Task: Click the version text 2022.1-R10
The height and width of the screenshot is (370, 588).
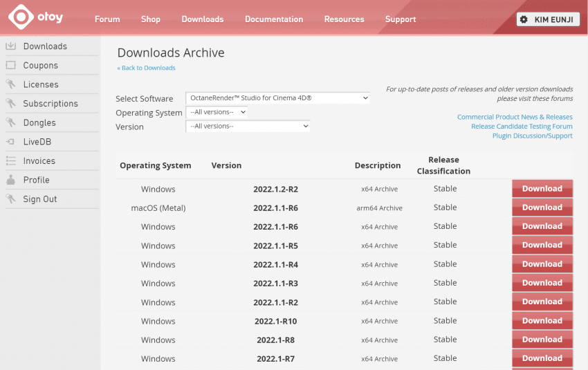Action: click(275, 322)
